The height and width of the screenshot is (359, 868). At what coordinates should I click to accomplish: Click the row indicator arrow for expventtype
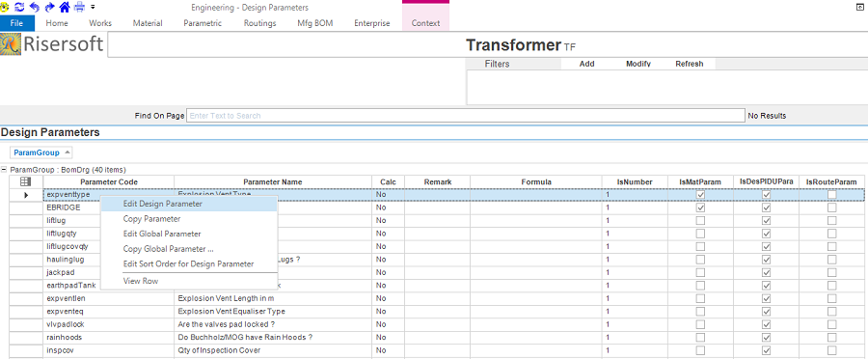coord(25,195)
